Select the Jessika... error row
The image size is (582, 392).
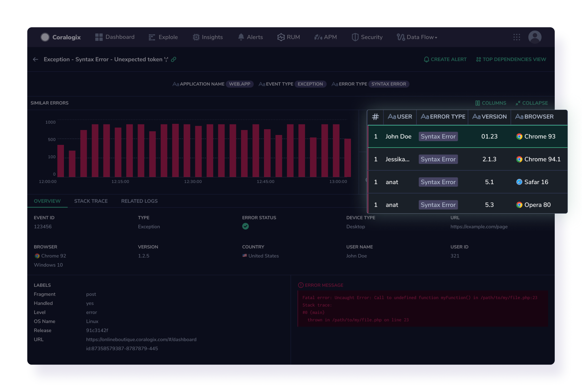pos(467,159)
